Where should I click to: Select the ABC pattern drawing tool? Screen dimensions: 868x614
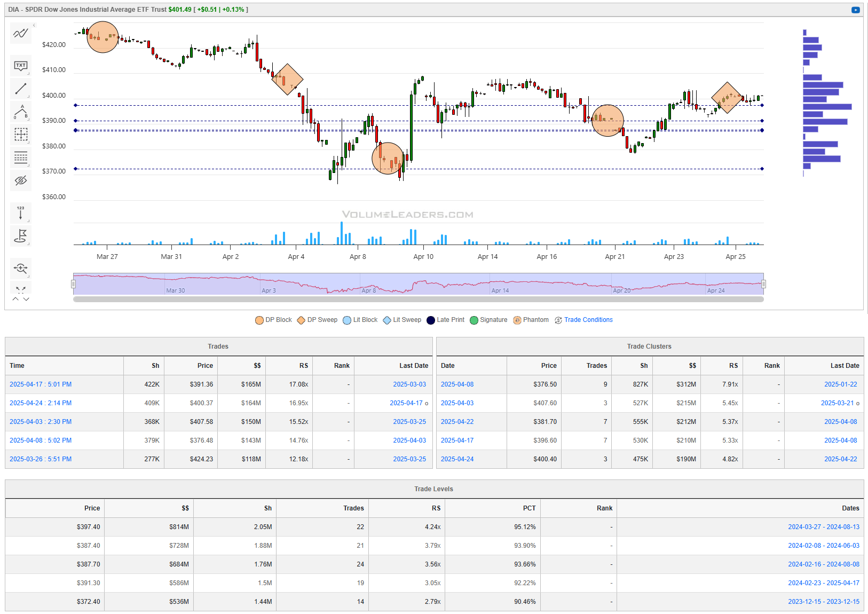click(21, 112)
